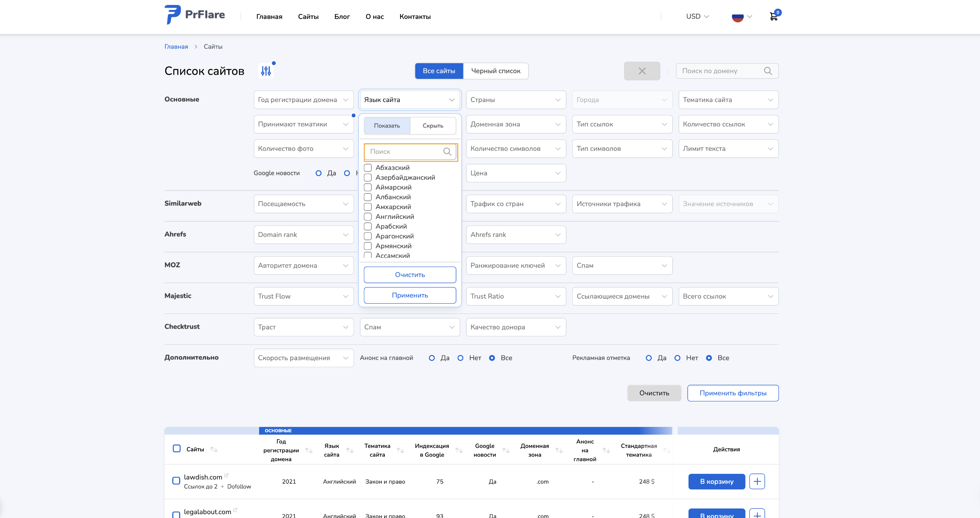Open the shopping cart
The height and width of the screenshot is (518, 980).
[774, 16]
